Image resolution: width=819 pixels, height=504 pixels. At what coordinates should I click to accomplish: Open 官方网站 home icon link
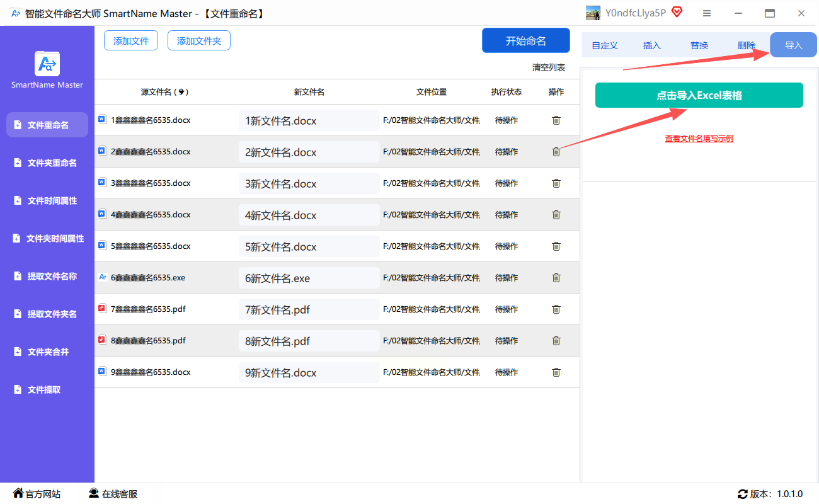(x=37, y=494)
